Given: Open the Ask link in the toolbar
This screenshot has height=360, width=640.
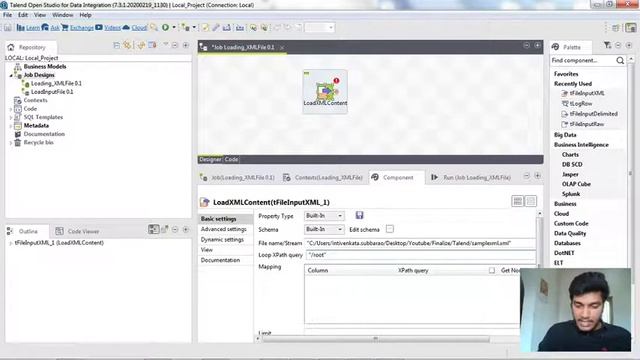Looking at the screenshot, I should (51, 28).
